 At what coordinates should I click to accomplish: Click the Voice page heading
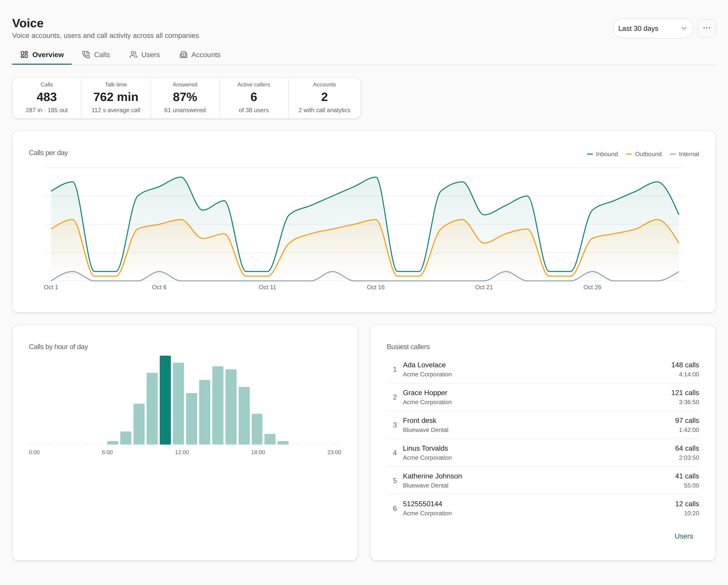pyautogui.click(x=28, y=23)
